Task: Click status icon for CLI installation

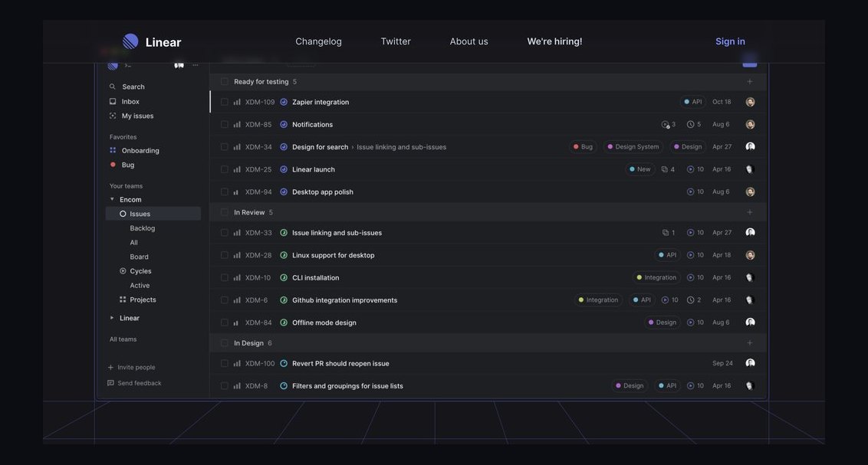Action: click(284, 277)
